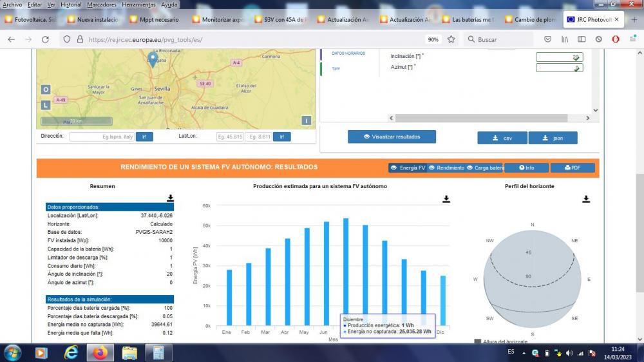This screenshot has height=362, width=644.
Task: Download results as json
Action: coord(553,138)
